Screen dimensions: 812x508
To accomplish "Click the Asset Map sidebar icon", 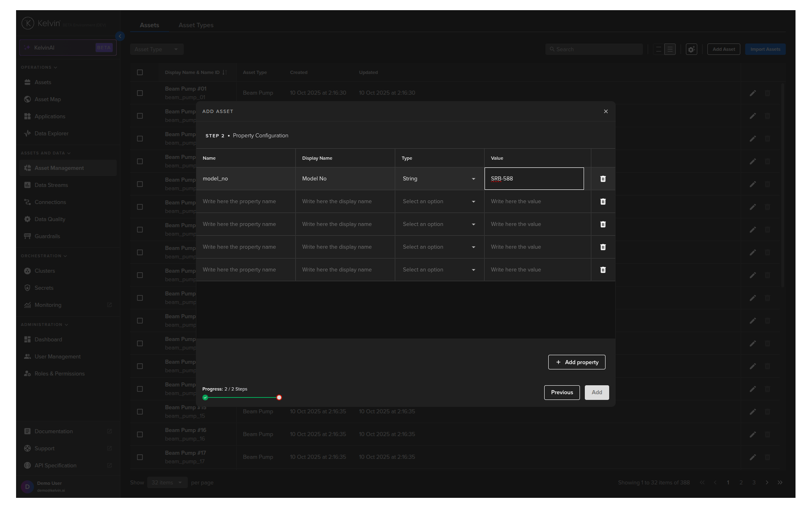I will pyautogui.click(x=27, y=99).
